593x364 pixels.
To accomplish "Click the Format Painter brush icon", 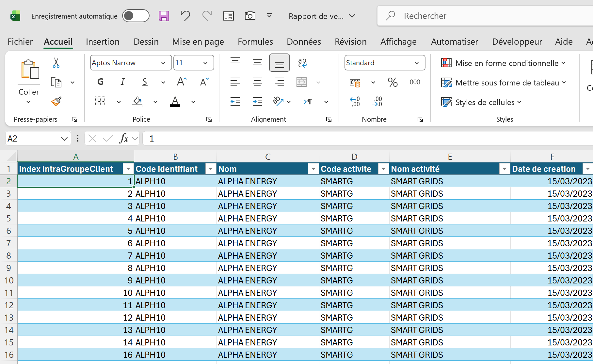I will point(56,101).
